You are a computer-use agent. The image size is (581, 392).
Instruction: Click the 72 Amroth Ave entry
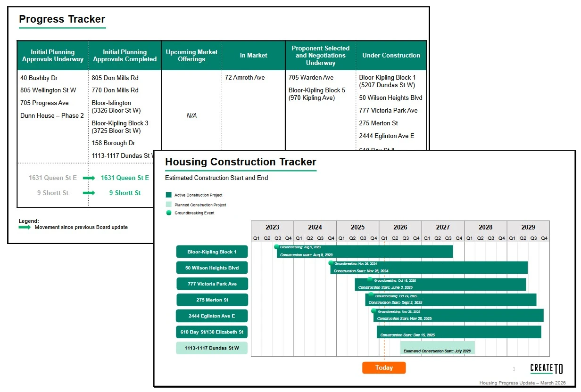(245, 77)
